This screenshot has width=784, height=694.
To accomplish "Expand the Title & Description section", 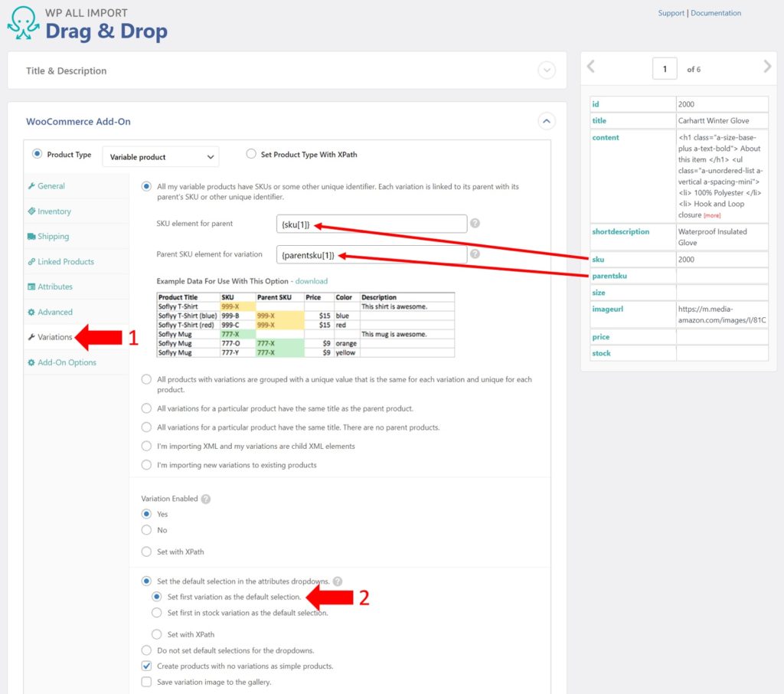I will (547, 70).
